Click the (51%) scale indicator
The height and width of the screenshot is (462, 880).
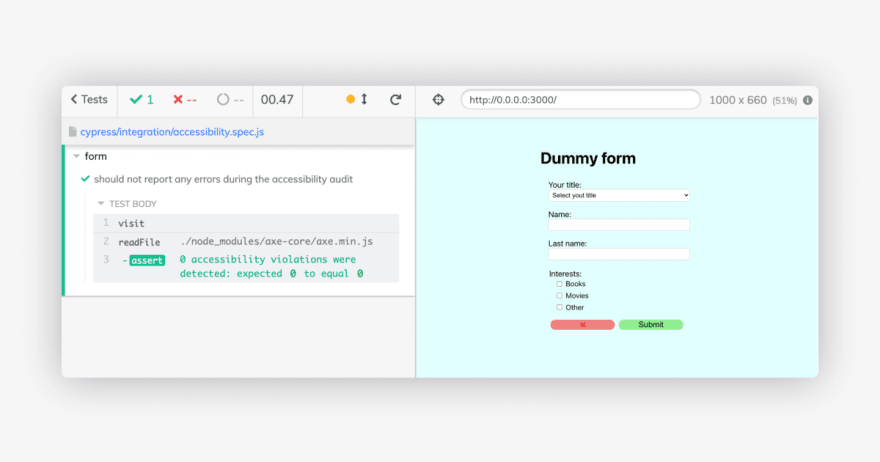point(785,100)
